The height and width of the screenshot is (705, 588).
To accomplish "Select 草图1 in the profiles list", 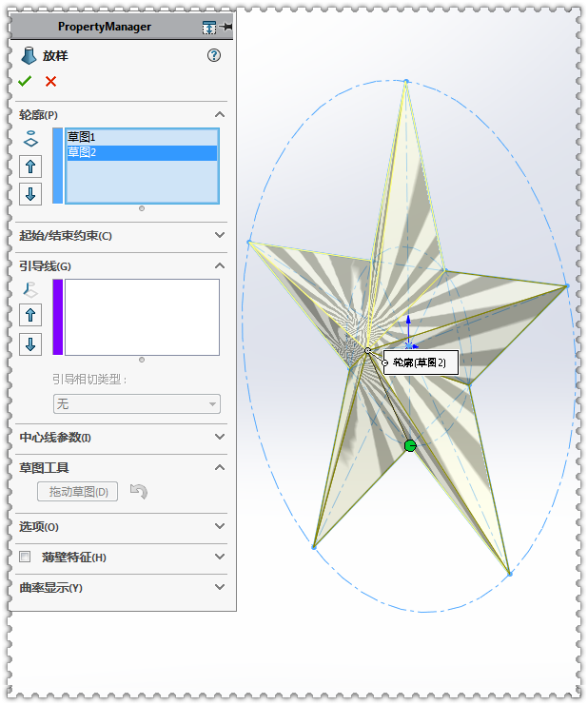I will point(142,137).
